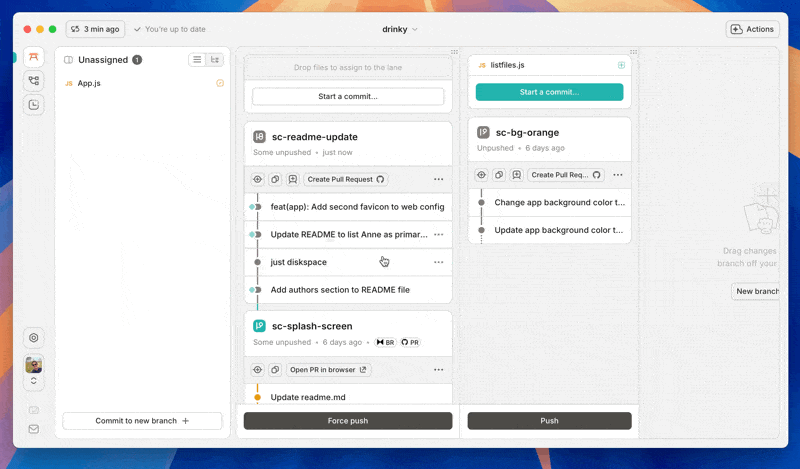This screenshot has width=800, height=469.
Task: Switch unassigned files to list view
Action: coord(197,60)
